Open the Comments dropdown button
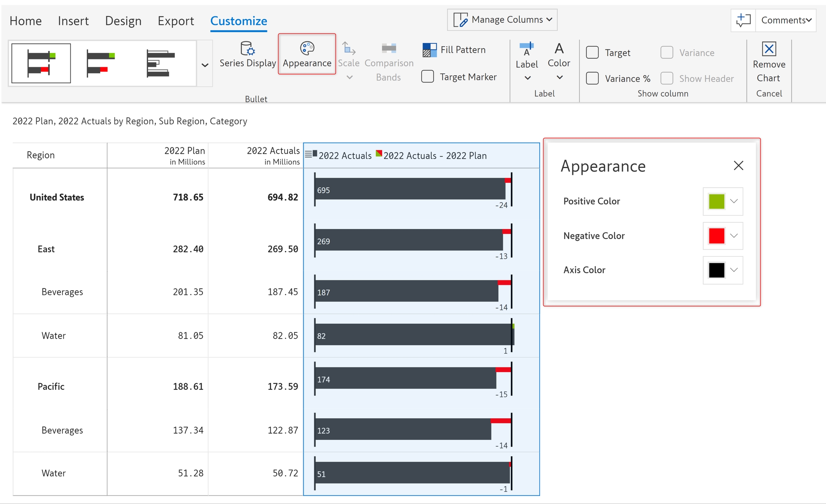Viewport: 826px width, 504px height. (786, 20)
